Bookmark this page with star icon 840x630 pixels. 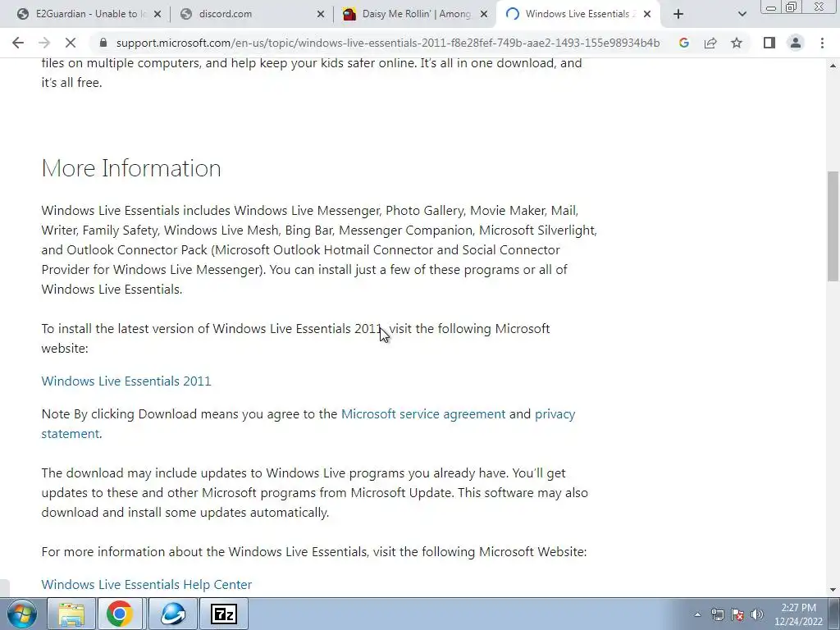tap(737, 43)
